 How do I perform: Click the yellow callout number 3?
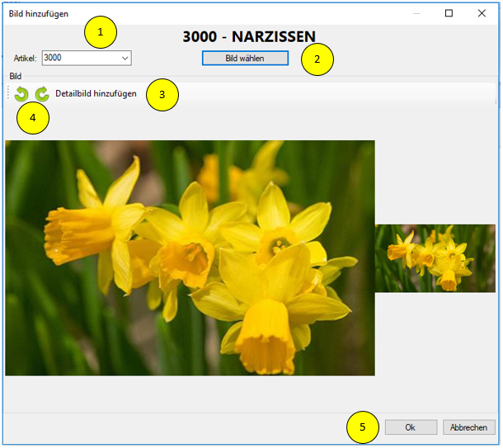162,94
